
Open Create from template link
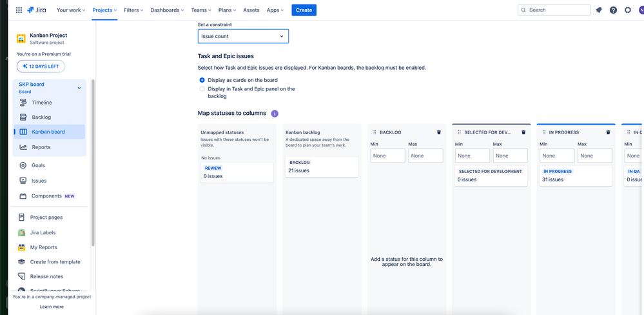(x=55, y=261)
